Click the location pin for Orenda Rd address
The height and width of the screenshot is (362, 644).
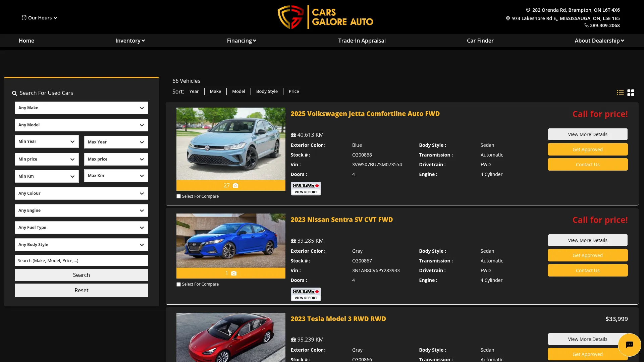(x=528, y=10)
